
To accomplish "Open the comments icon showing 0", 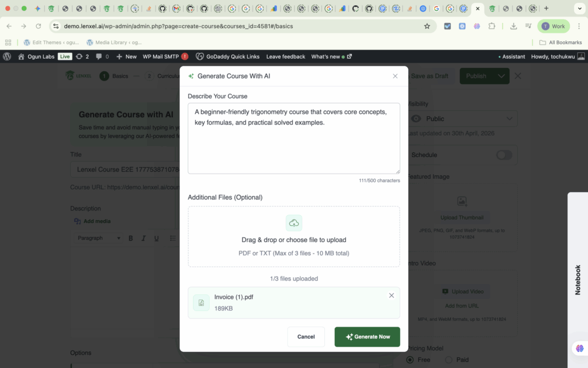I will coord(102,56).
